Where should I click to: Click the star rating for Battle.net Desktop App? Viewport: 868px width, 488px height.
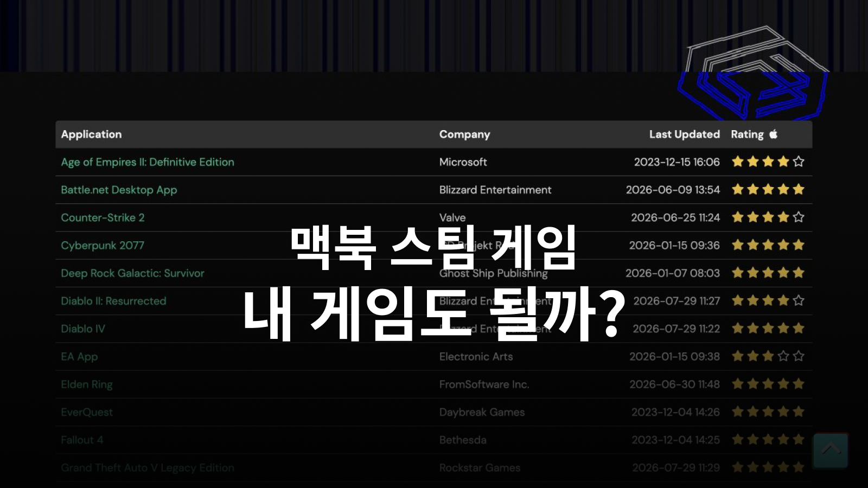[x=768, y=189]
